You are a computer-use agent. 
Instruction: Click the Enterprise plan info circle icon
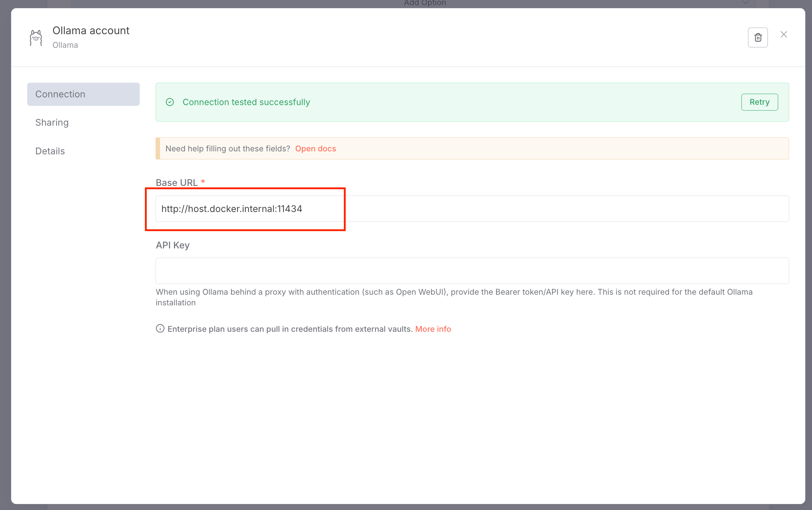(160, 328)
